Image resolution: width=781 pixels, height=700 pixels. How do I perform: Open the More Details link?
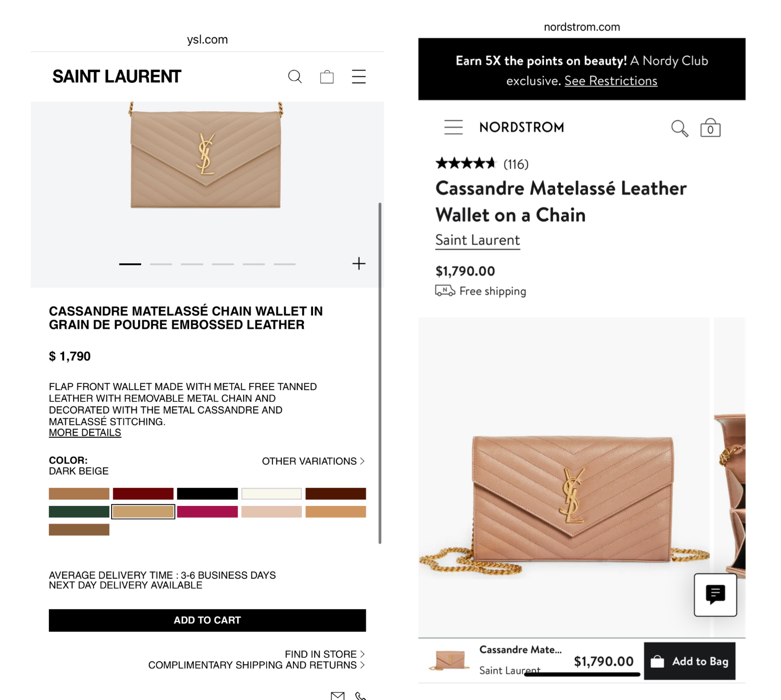pos(85,433)
